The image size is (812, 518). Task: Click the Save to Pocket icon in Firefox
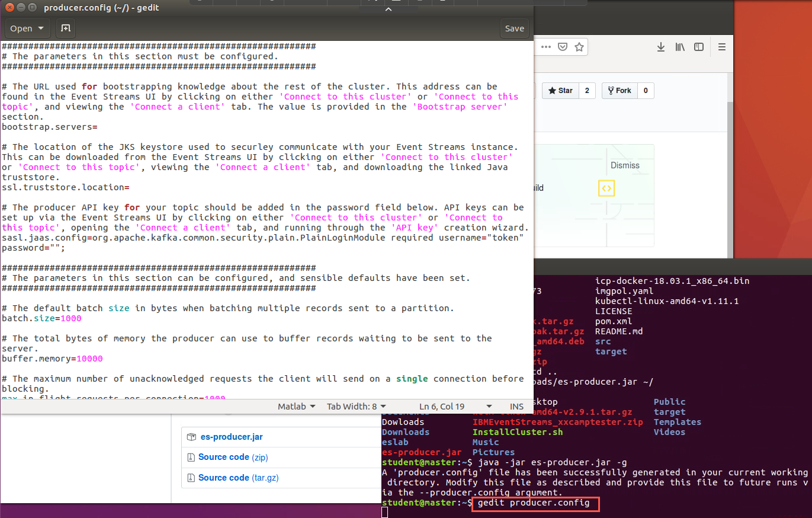tap(563, 47)
